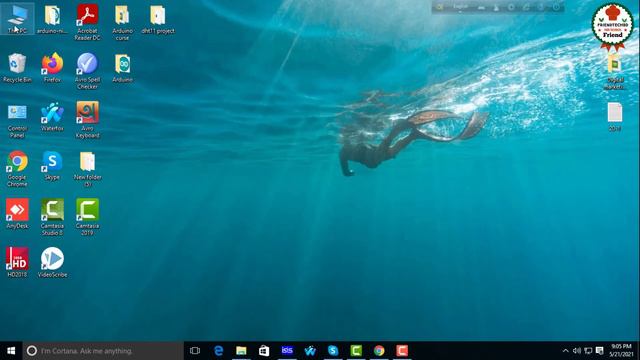Select the Recycle Bin icon

(17, 68)
